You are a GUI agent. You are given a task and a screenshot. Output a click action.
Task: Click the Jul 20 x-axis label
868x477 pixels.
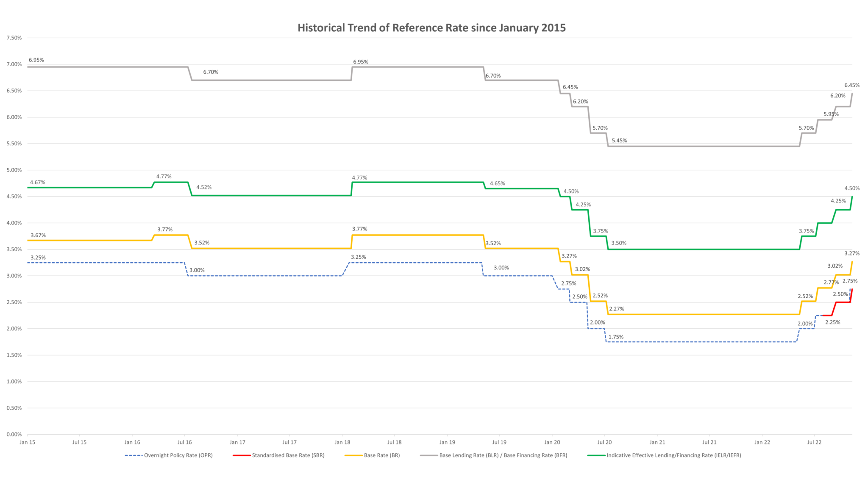pos(604,442)
